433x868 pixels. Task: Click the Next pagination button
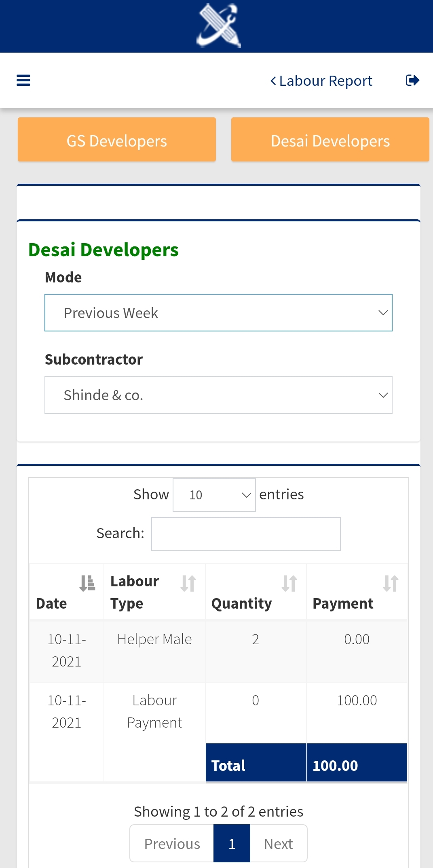278,844
